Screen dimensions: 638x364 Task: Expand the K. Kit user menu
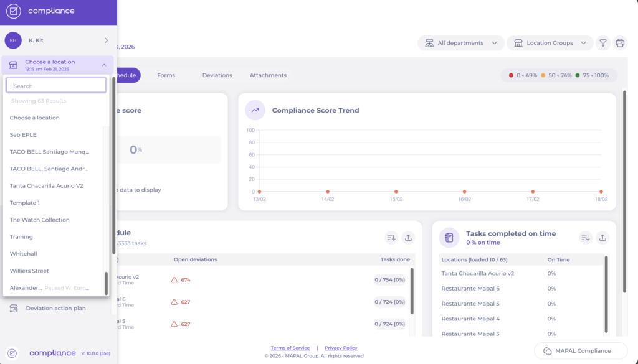pos(106,40)
